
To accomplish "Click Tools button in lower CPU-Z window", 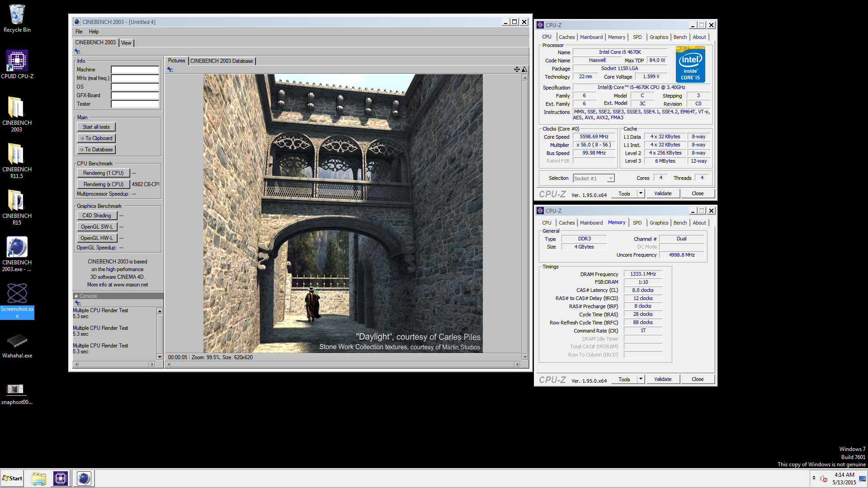I will (x=624, y=379).
